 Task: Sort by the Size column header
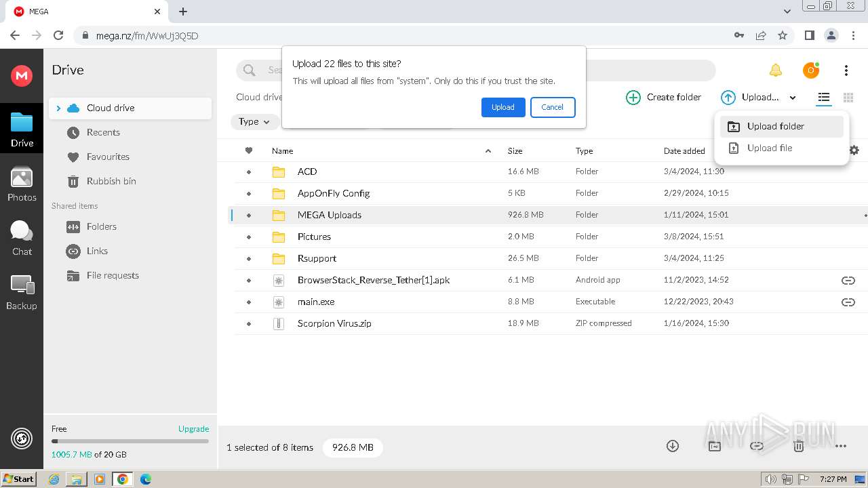click(x=515, y=151)
